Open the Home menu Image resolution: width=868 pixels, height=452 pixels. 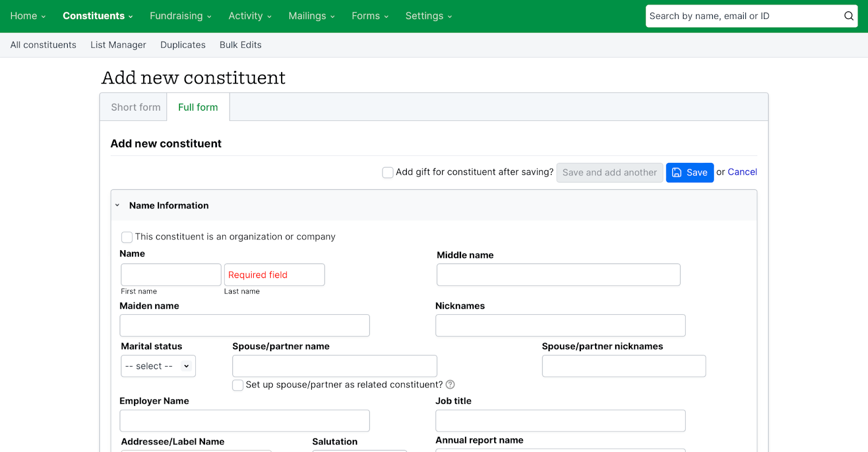coord(28,16)
